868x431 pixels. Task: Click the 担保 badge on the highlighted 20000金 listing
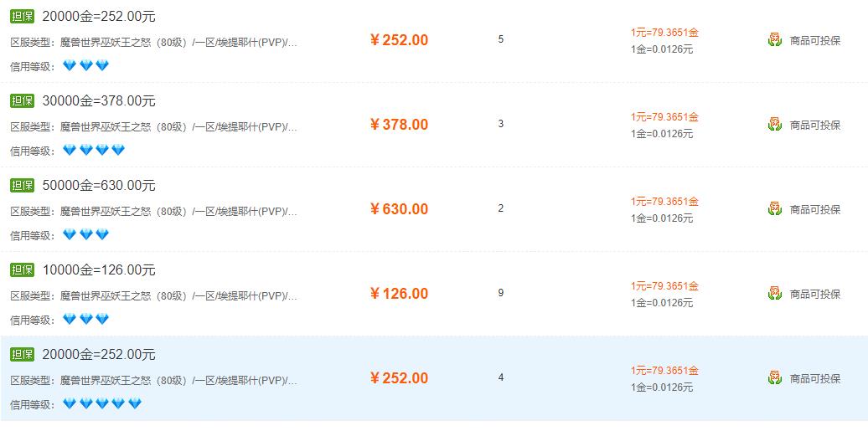point(22,355)
